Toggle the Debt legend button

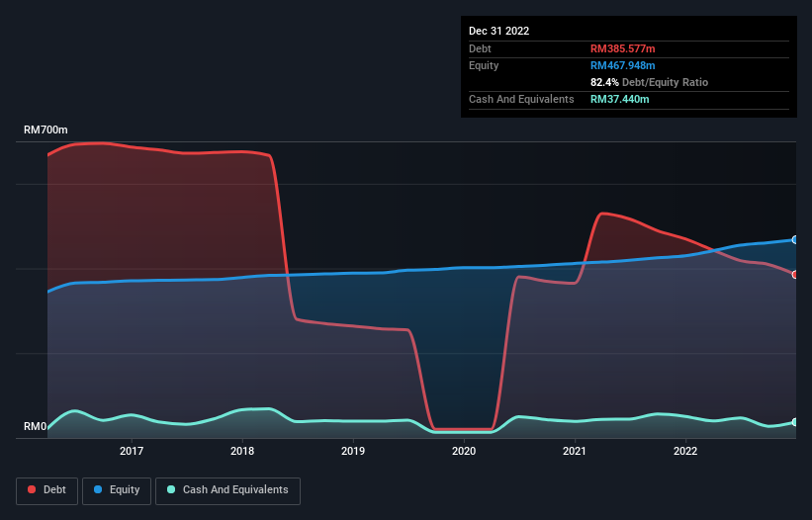click(46, 490)
